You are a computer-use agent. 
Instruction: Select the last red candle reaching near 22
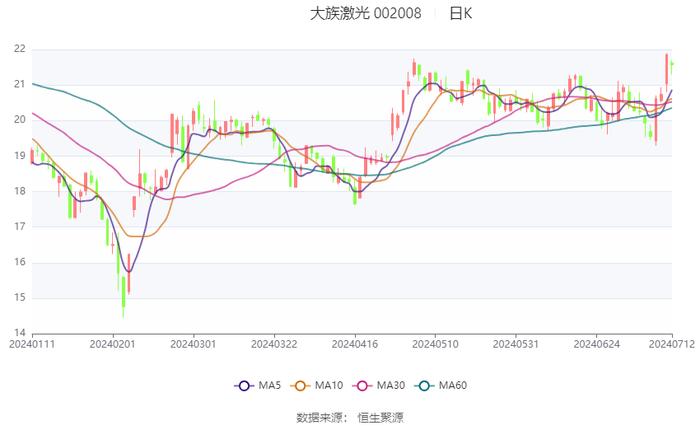pos(667,73)
